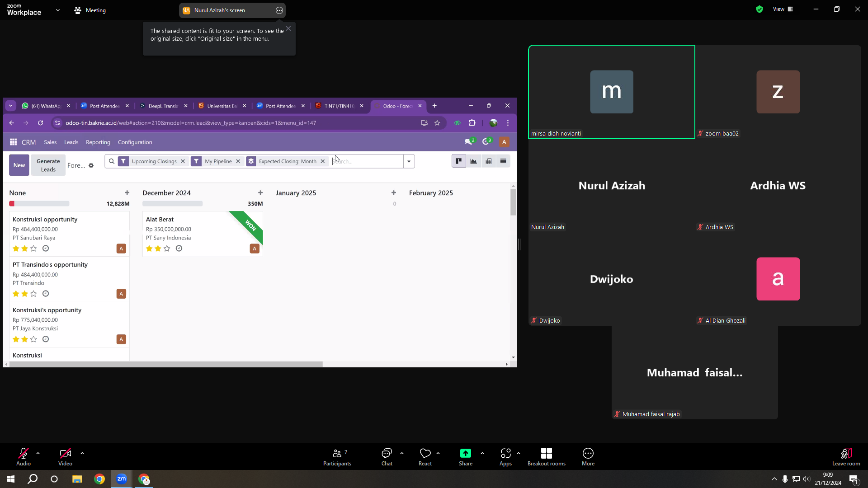Open the Participants panel

point(337,456)
